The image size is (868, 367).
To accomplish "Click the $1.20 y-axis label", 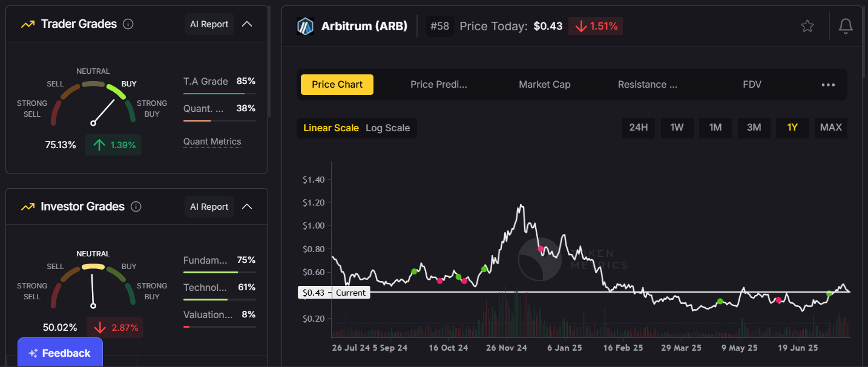I will (313, 203).
